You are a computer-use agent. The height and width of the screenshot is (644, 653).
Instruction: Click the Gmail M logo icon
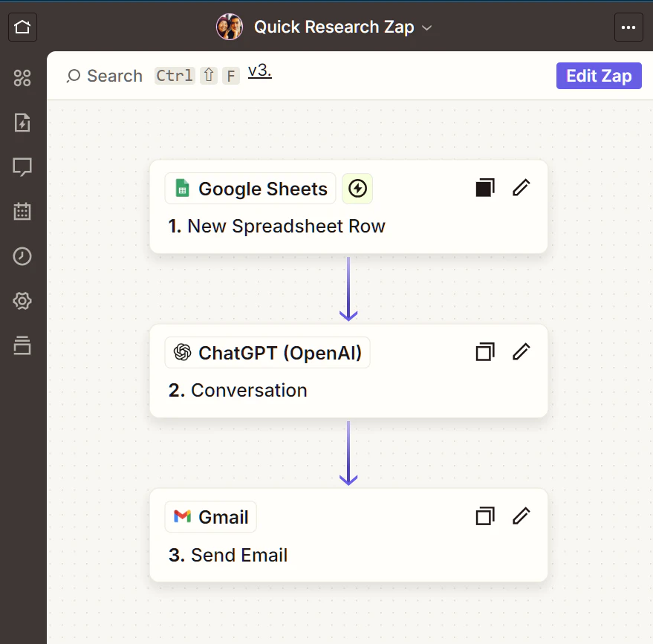click(182, 516)
